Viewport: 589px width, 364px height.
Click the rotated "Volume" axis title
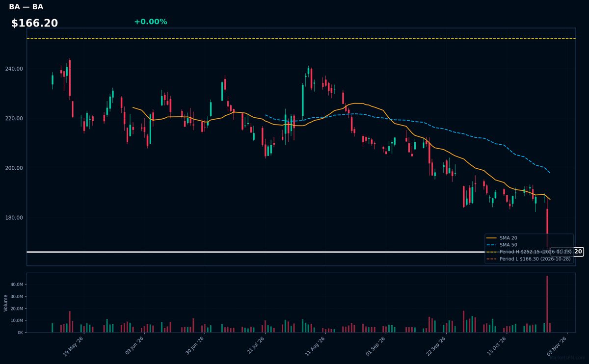(5, 303)
